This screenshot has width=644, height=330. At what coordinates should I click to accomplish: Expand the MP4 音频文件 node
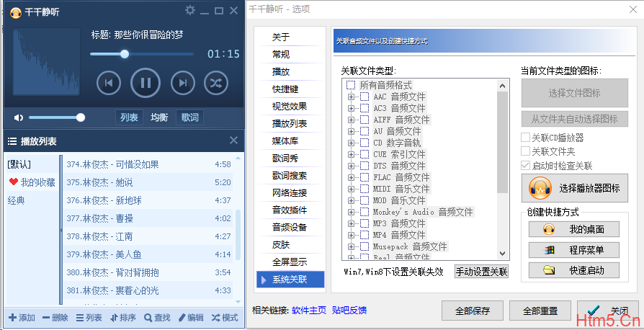[x=351, y=235]
